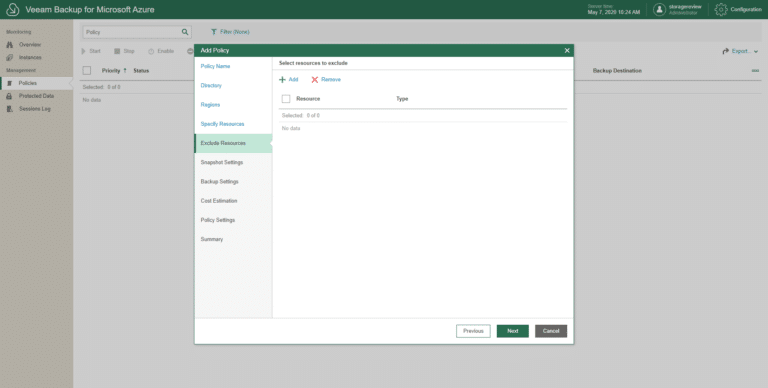Sort by the Resource column header

[x=308, y=99]
